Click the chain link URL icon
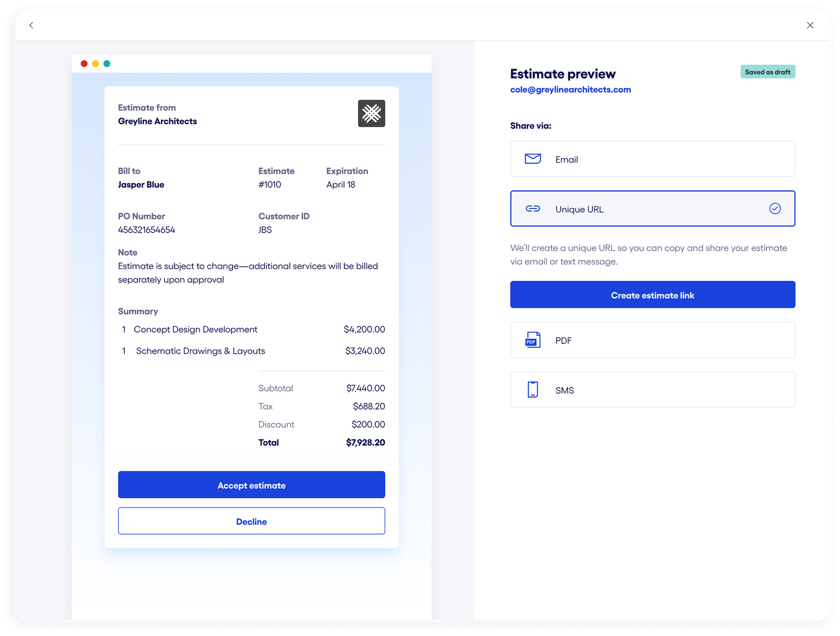 (x=532, y=209)
